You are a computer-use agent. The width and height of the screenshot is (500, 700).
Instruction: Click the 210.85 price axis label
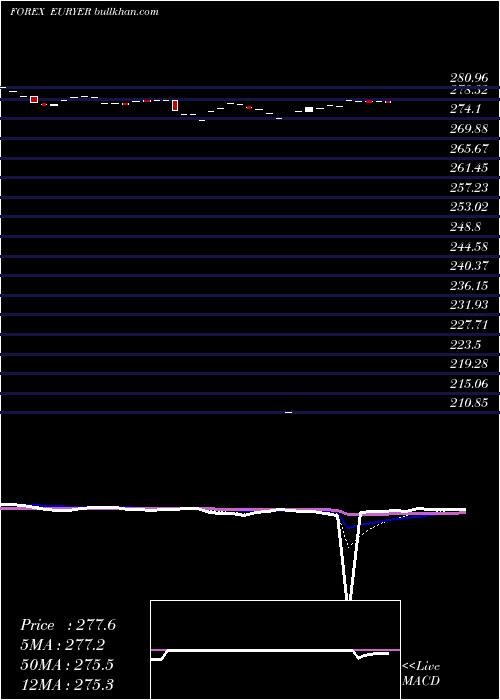click(469, 404)
